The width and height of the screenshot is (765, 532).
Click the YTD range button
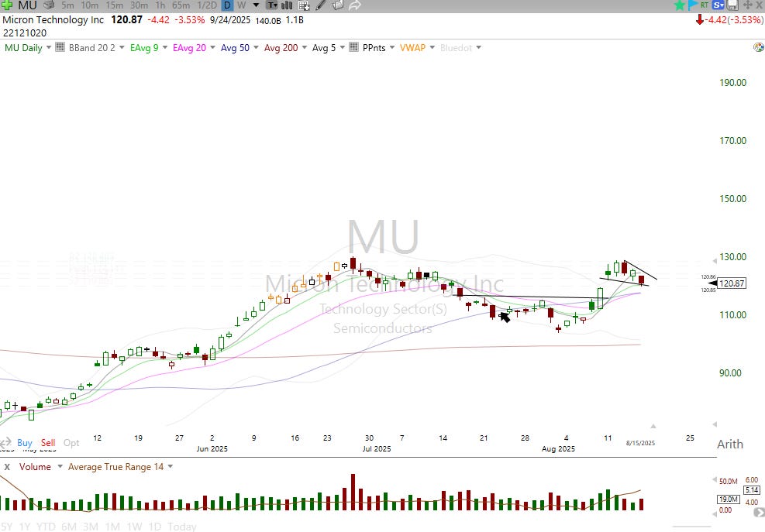[x=46, y=527]
